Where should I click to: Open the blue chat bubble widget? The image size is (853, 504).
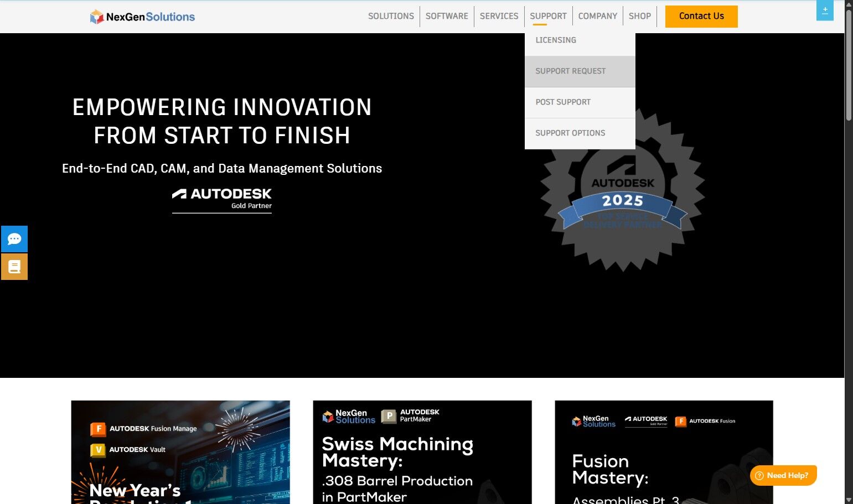[14, 239]
